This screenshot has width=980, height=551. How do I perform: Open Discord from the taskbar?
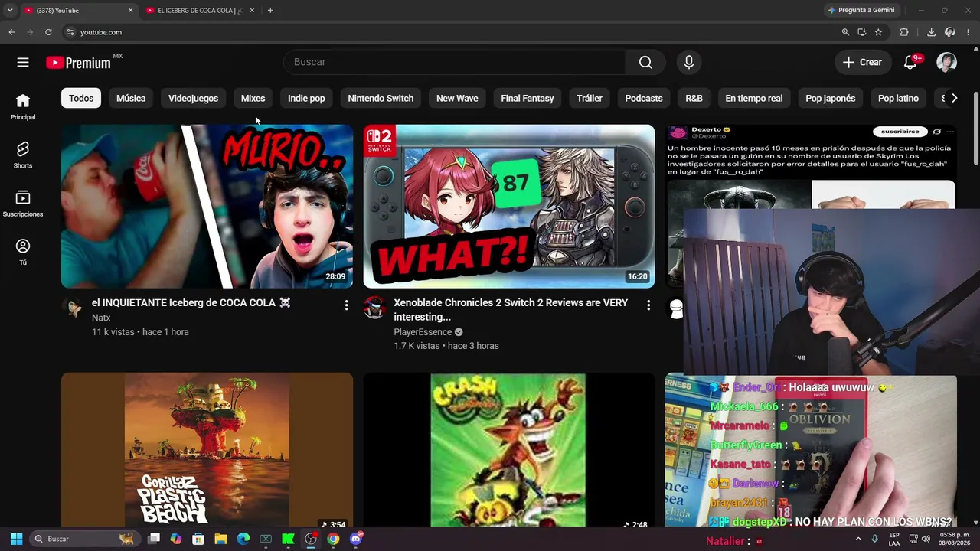tap(355, 539)
